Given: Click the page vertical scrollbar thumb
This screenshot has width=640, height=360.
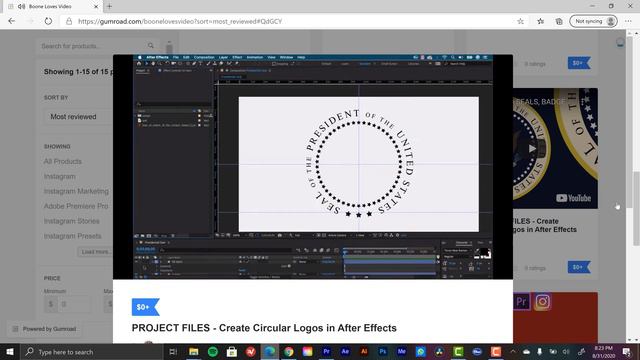Looking at the screenshot, I should point(636,209).
